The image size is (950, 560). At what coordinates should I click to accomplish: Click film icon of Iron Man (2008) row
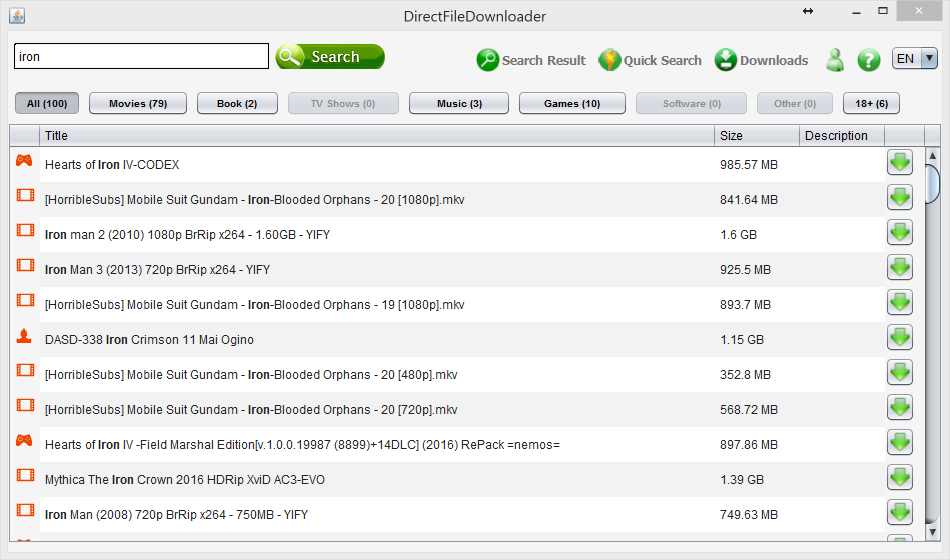(x=25, y=510)
